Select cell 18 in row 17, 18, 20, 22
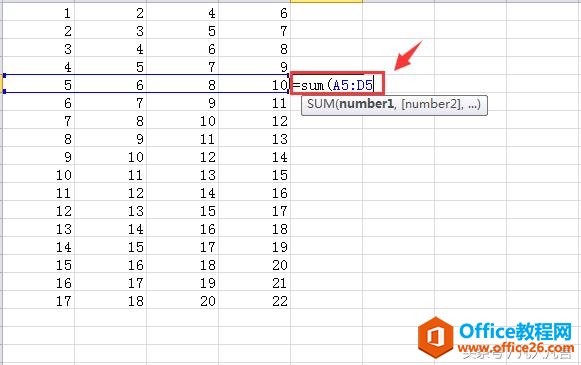This screenshot has width=581, height=365. coord(110,300)
